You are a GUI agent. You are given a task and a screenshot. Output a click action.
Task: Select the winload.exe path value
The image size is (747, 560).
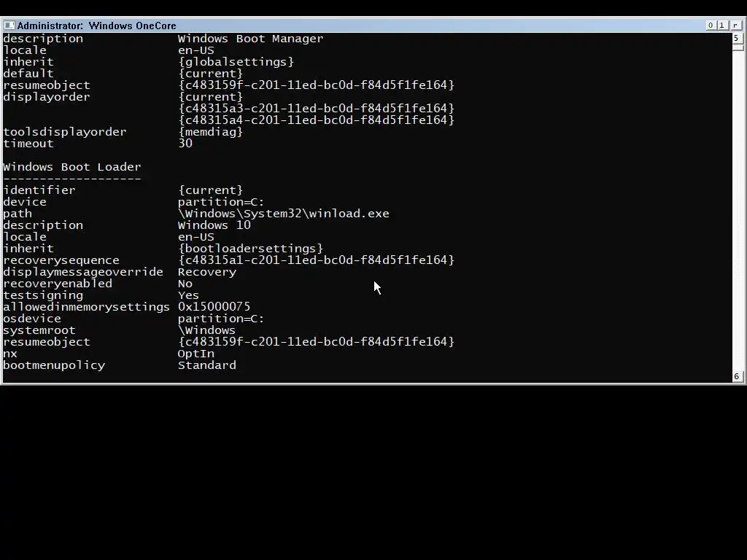coord(284,214)
